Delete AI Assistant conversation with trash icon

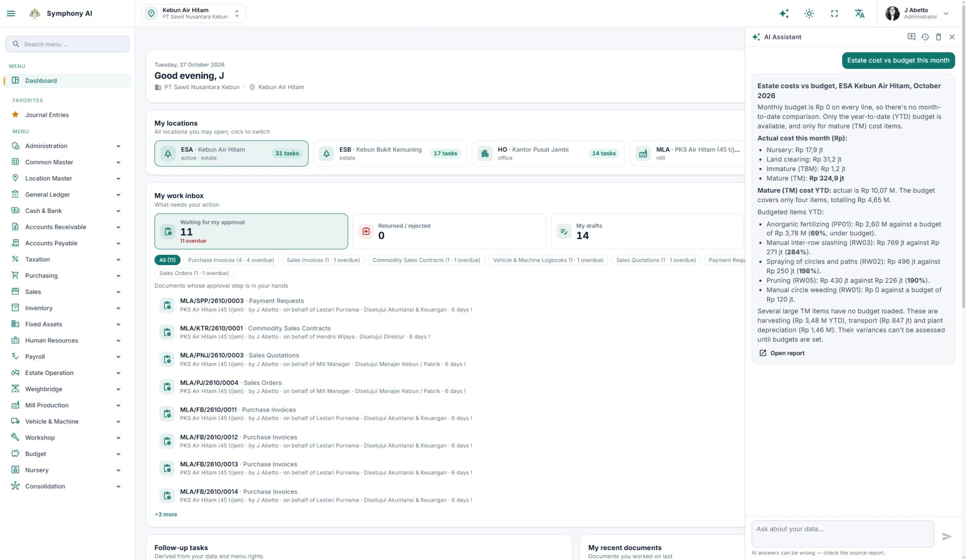coord(938,37)
